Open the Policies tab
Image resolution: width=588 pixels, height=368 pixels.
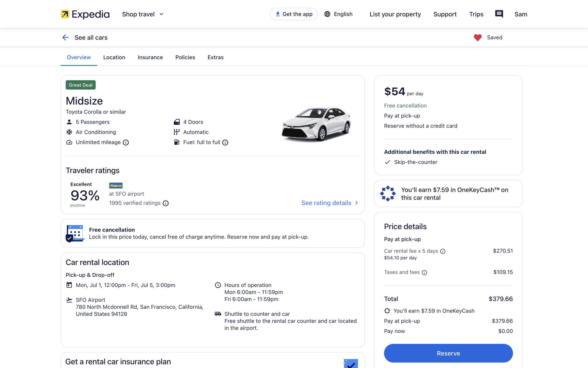point(185,57)
